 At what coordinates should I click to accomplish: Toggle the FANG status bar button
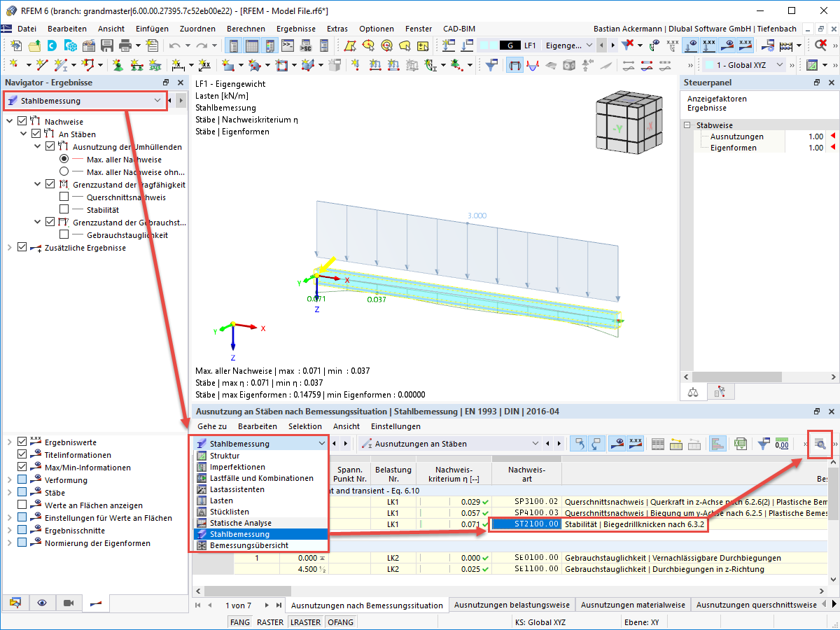click(240, 622)
